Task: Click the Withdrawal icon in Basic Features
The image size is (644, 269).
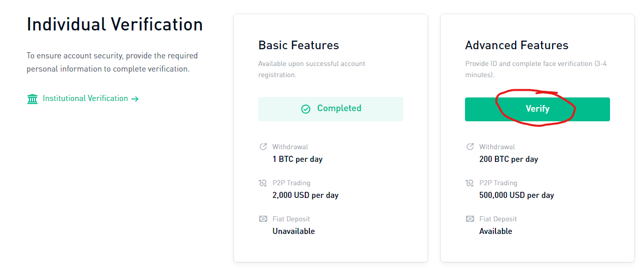Action: (263, 147)
